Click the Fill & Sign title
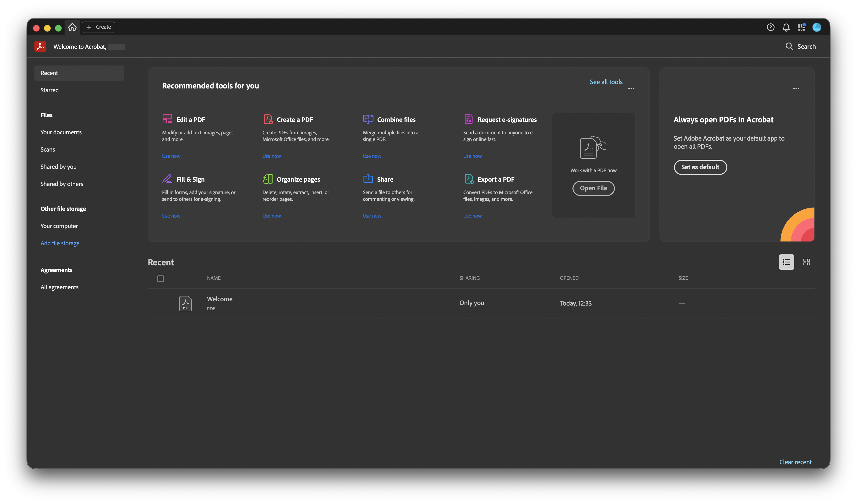Image resolution: width=857 pixels, height=504 pixels. pyautogui.click(x=190, y=180)
